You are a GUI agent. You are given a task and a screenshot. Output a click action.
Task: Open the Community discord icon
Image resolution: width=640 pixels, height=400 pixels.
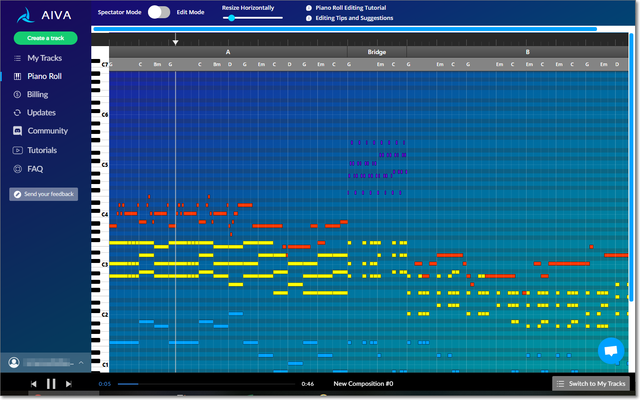[x=18, y=131]
